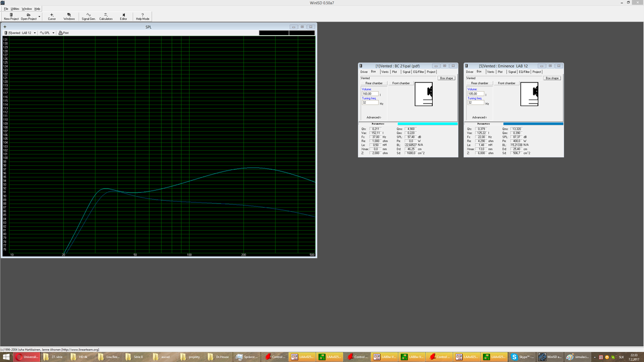Click the Open Project toolbar icon
Screen dimensions: 644x362
pyautogui.click(x=29, y=17)
